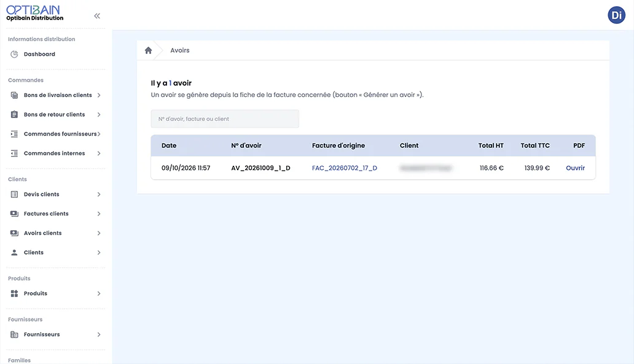Expand Bons de retour clients chevron
634x364 pixels.
tap(99, 115)
